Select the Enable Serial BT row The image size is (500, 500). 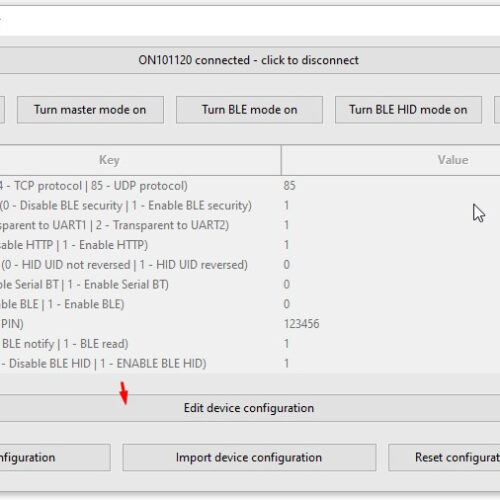pos(250,284)
